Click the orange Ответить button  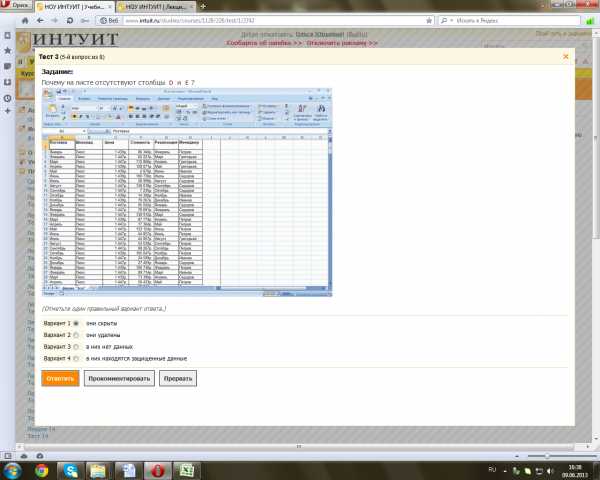(60, 379)
